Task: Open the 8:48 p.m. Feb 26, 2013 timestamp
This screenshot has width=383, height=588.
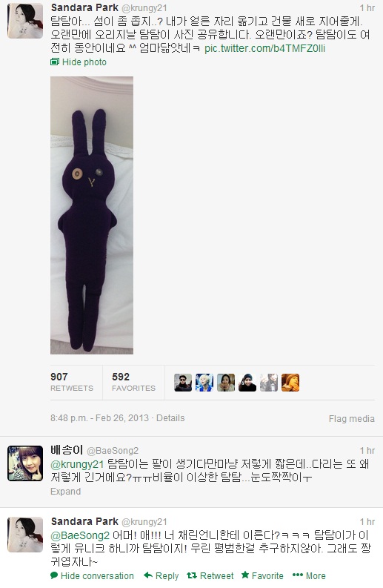Action: click(x=100, y=418)
